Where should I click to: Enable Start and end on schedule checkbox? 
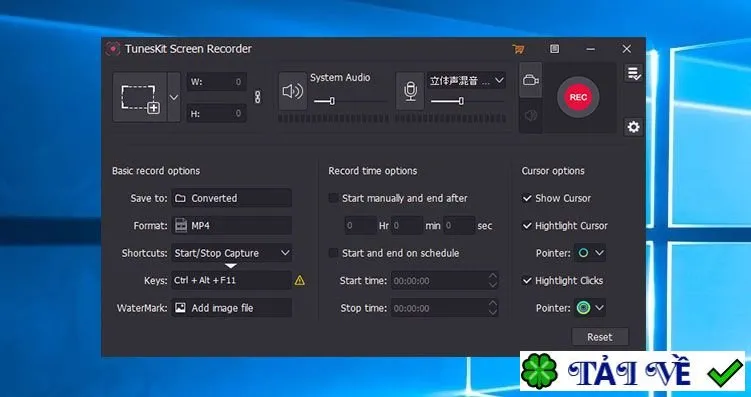click(334, 253)
